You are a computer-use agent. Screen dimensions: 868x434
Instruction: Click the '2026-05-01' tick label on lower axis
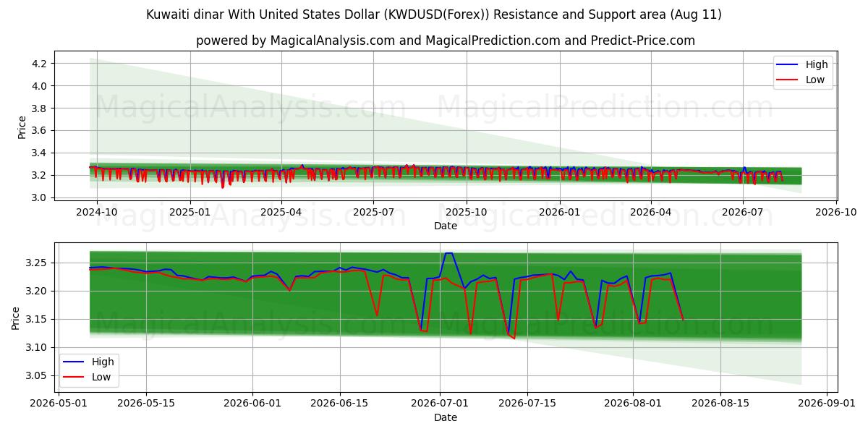tap(59, 404)
